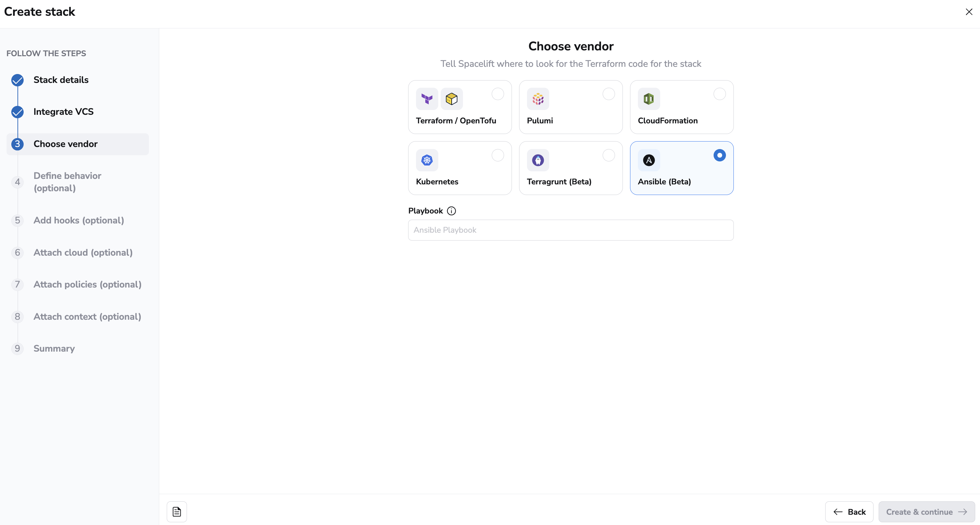Click the CloudFormation logo icon
The width and height of the screenshot is (980, 525).
649,99
